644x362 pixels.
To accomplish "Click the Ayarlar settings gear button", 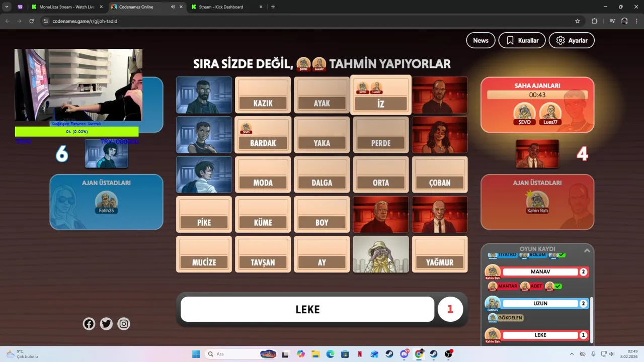I will pos(572,40).
